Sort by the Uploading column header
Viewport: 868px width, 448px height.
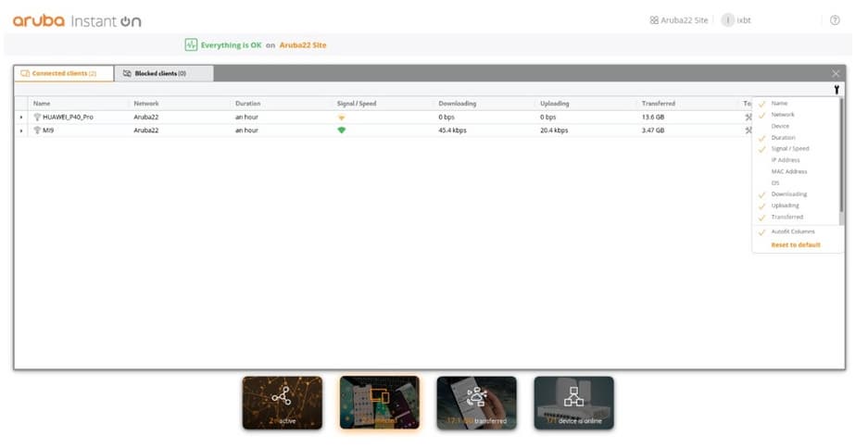pyautogui.click(x=554, y=104)
